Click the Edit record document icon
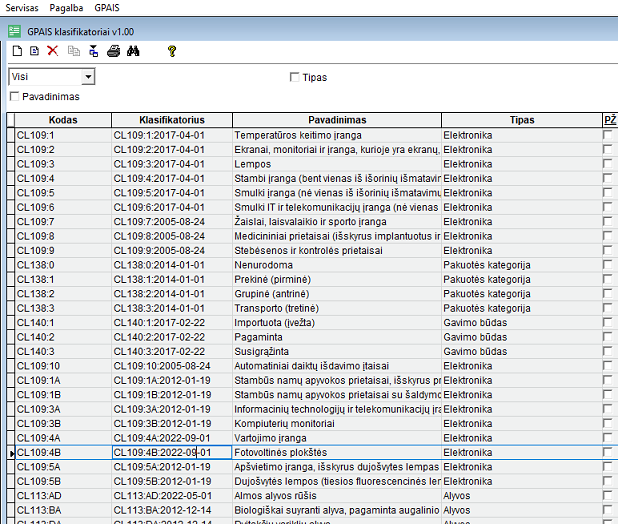 pos(34,50)
